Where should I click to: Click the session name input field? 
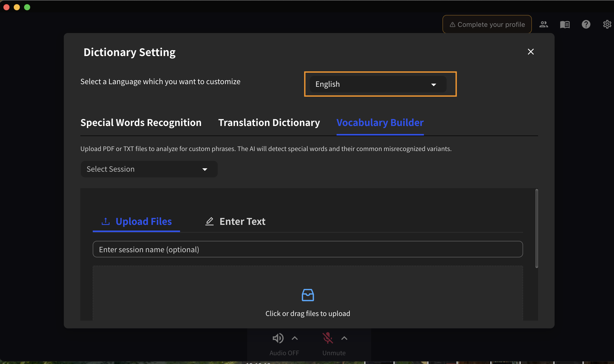pos(308,249)
